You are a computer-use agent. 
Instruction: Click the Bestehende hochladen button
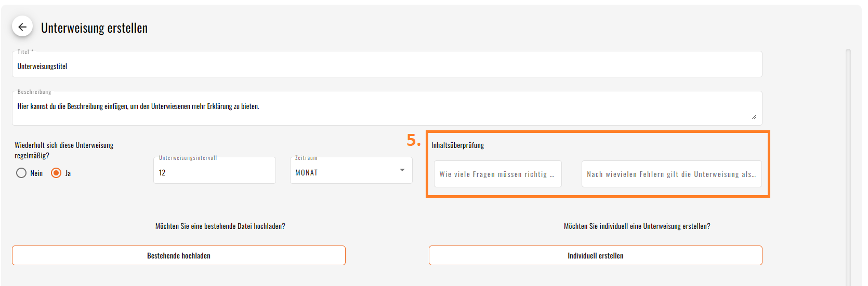pyautogui.click(x=179, y=255)
